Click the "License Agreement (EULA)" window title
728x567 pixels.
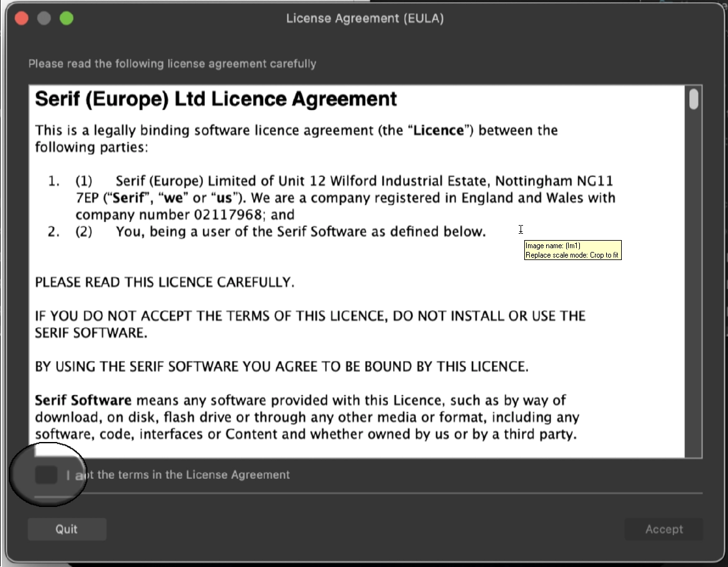pos(365,18)
